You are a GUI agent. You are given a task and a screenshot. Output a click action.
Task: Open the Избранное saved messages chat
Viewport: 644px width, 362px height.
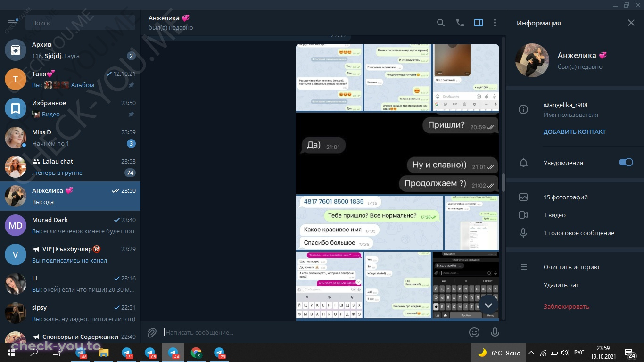70,108
